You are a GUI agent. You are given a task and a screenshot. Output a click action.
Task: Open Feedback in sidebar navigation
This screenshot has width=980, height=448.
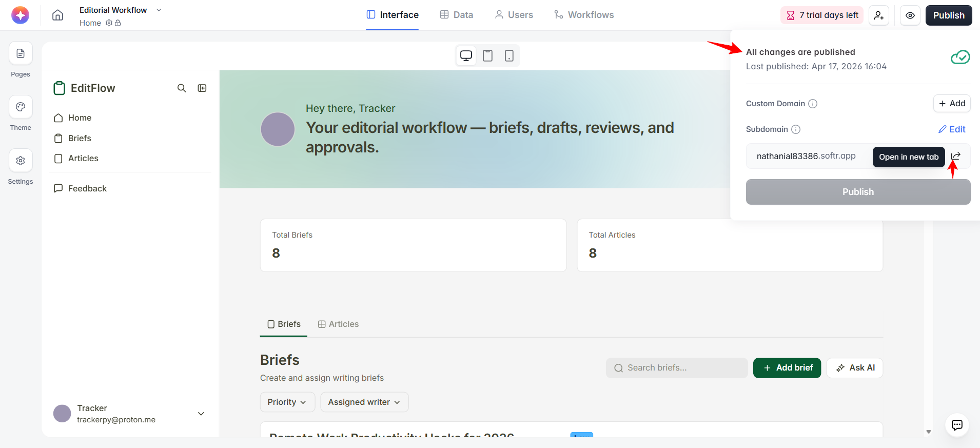pyautogui.click(x=80, y=188)
